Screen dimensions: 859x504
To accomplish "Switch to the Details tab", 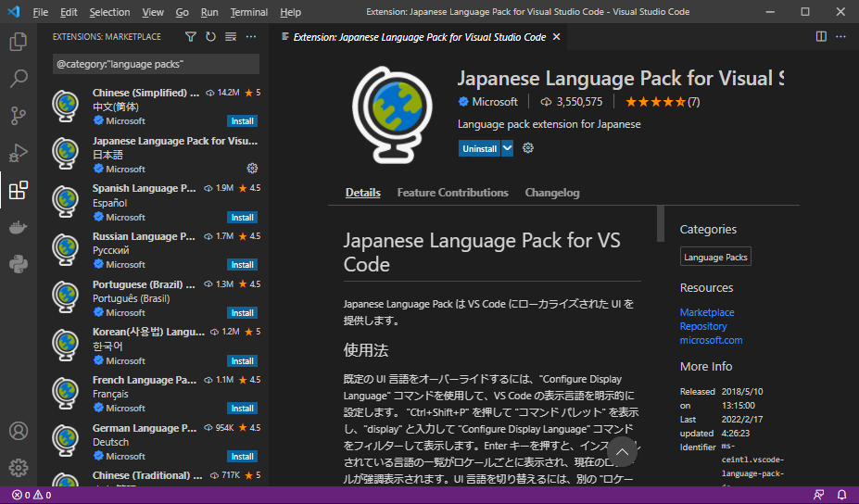I will coord(362,193).
